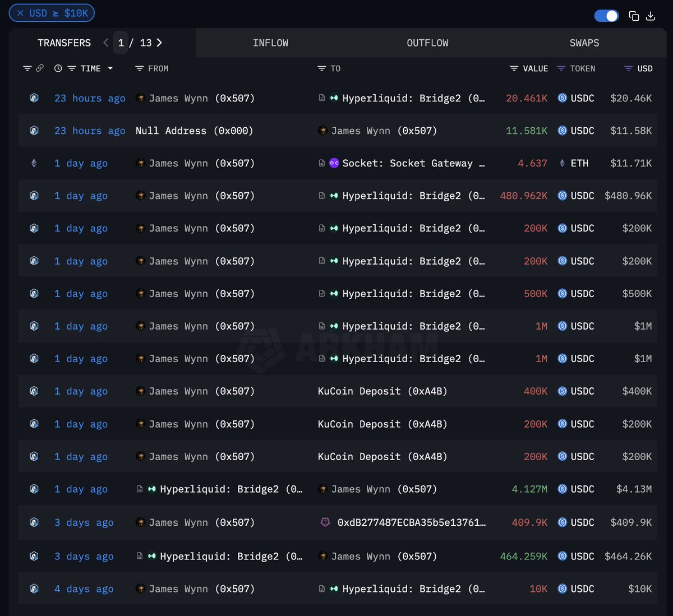Click the USDC label on the 10K row

coord(582,589)
